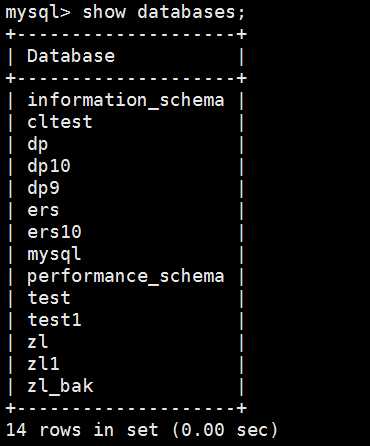Select the ers database name
Viewport: 370px width, 446px height.
[x=43, y=211]
